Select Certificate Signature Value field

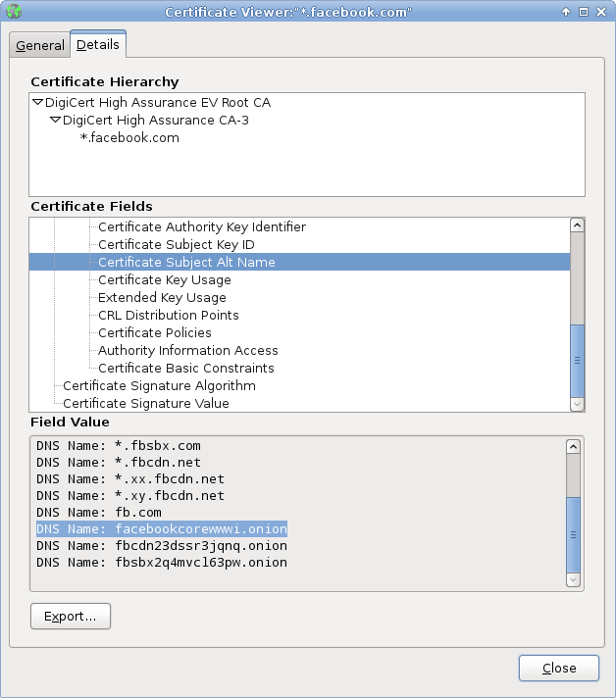[146, 403]
